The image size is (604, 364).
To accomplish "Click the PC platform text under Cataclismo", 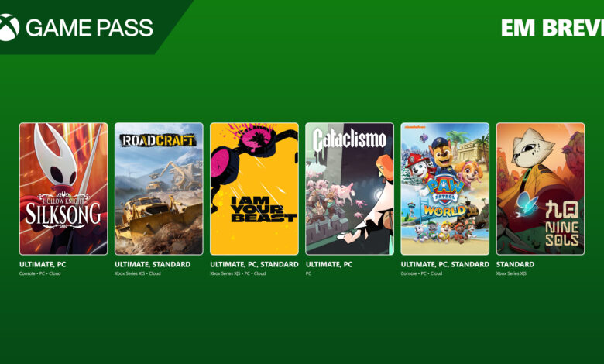I will [308, 273].
